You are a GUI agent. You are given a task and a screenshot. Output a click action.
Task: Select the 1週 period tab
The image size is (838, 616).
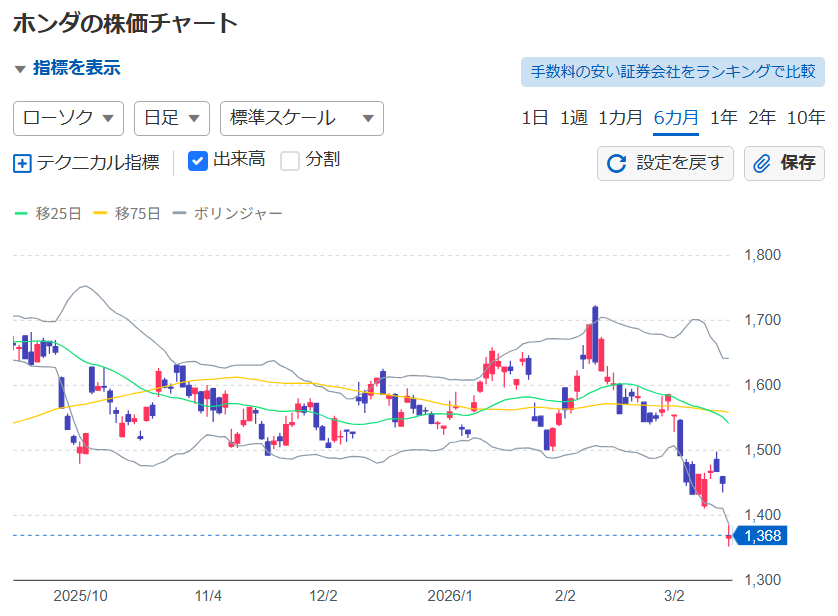(573, 117)
